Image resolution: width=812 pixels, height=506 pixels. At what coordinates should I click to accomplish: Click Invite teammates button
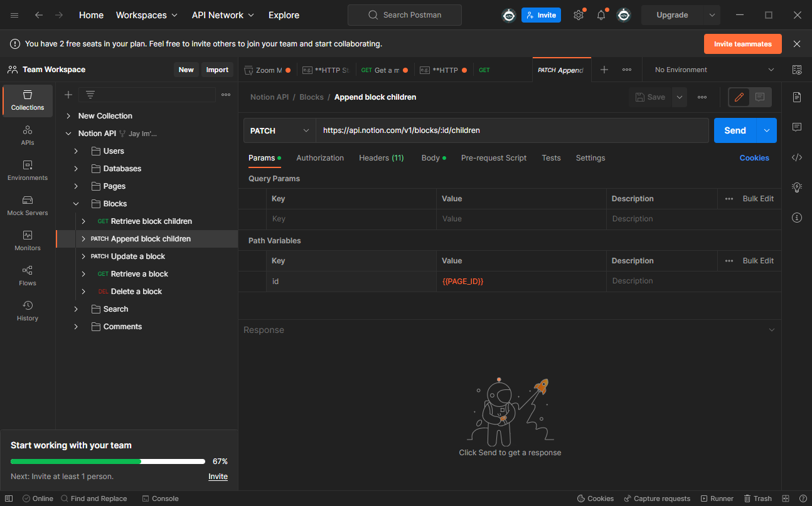coord(743,44)
